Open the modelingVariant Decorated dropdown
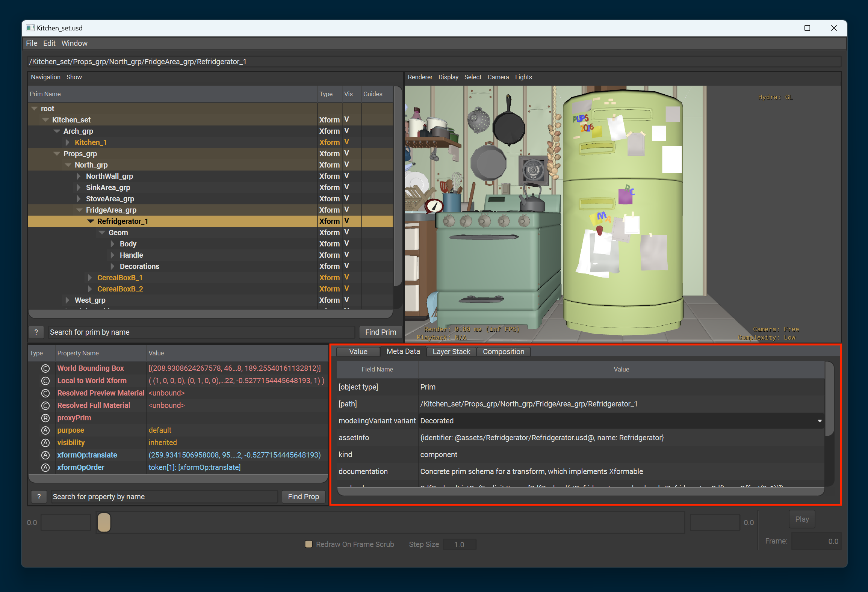The image size is (868, 592). [x=622, y=421]
